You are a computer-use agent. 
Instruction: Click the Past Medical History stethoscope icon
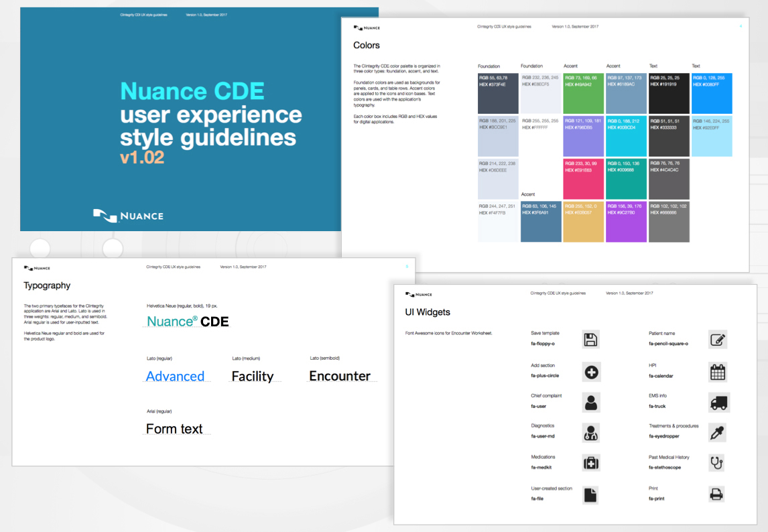pyautogui.click(x=716, y=463)
